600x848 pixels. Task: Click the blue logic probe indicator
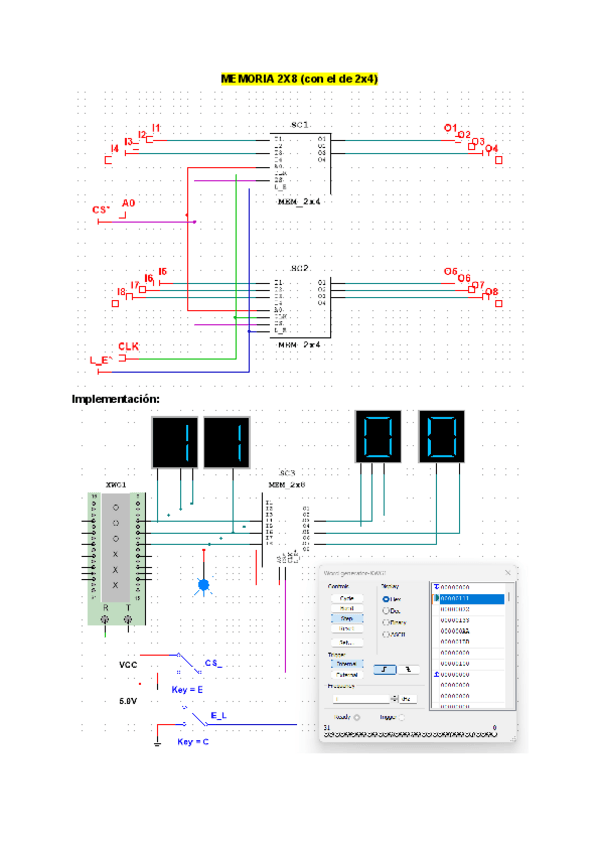(204, 584)
